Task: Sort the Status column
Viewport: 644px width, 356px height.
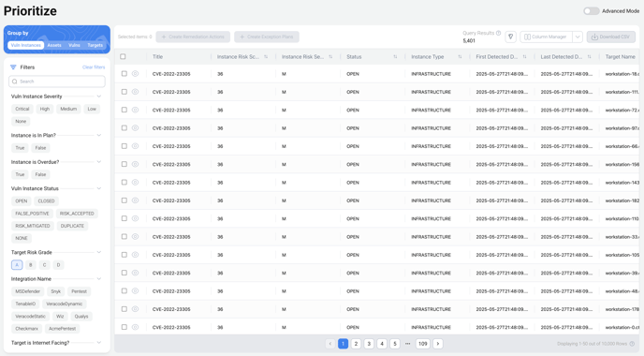Action: pos(395,57)
